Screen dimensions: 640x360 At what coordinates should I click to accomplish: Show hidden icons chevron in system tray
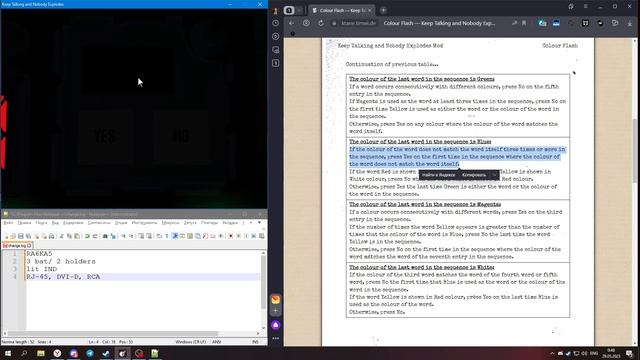(x=552, y=353)
